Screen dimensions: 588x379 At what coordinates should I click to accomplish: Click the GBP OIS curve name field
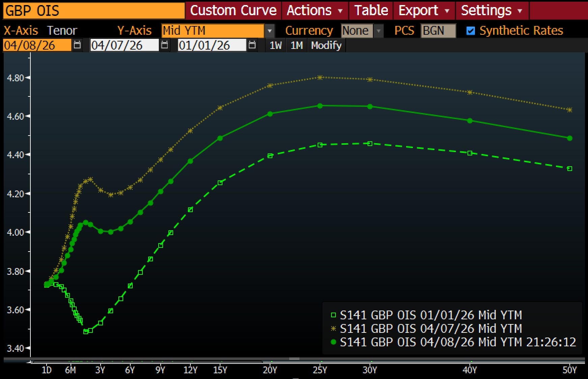94,10
